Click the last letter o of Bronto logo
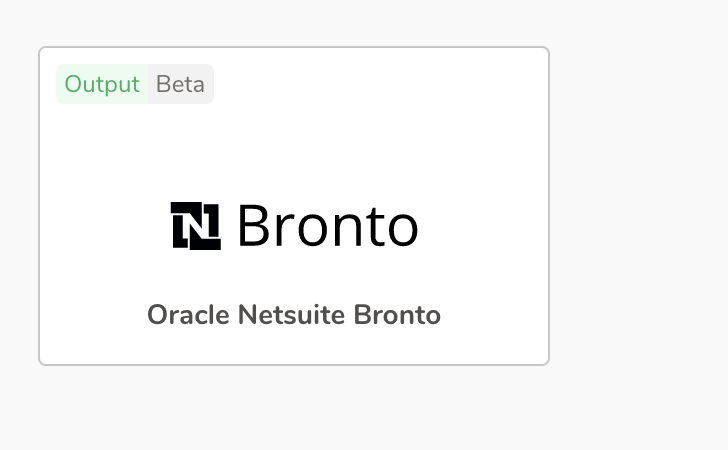The image size is (728, 450). click(399, 229)
